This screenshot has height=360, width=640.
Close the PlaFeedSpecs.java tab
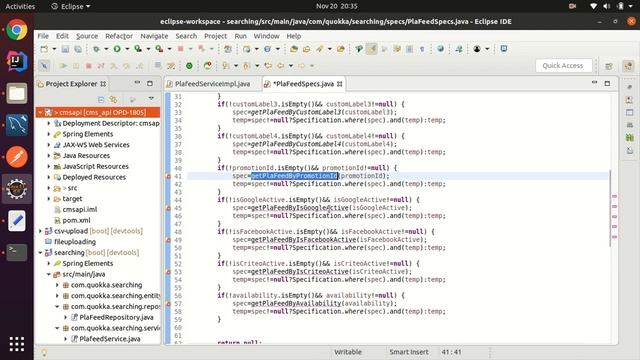tap(339, 84)
